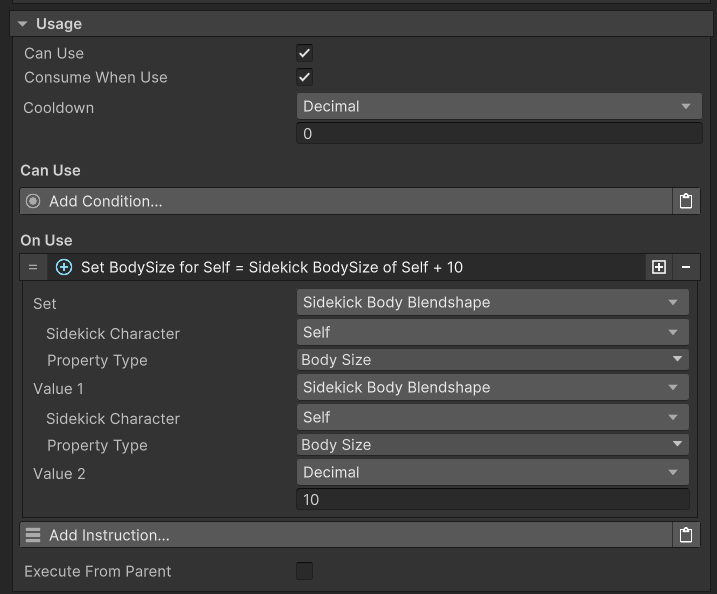Viewport: 717px width, 594px height.
Task: Click the Value 2 field showing 10
Action: 493,499
